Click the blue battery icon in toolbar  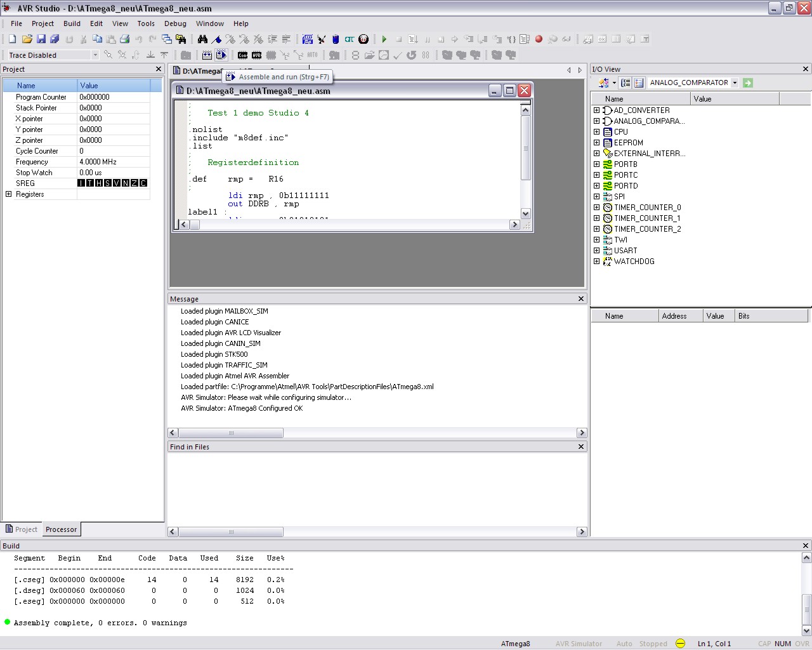pyautogui.click(x=336, y=39)
